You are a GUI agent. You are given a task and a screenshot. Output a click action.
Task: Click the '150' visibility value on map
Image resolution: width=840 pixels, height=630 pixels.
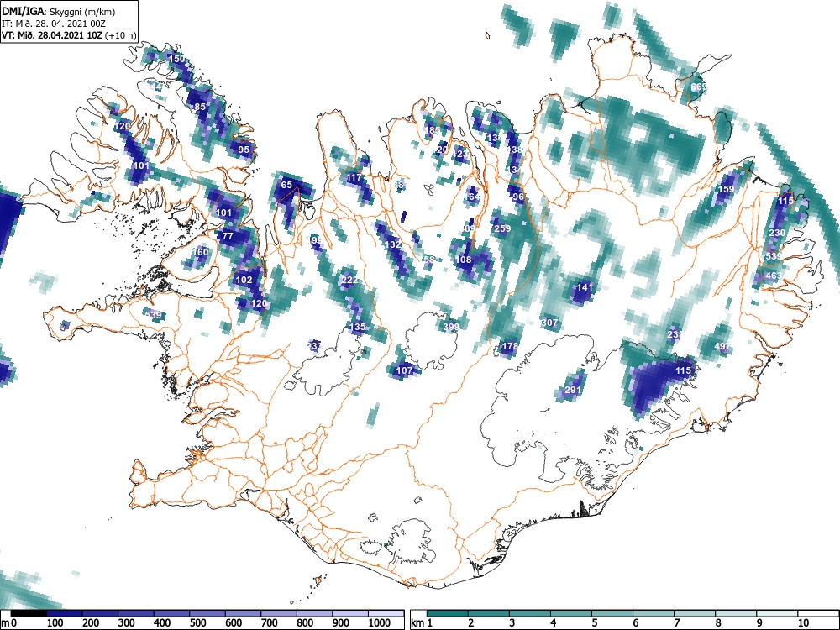click(176, 59)
